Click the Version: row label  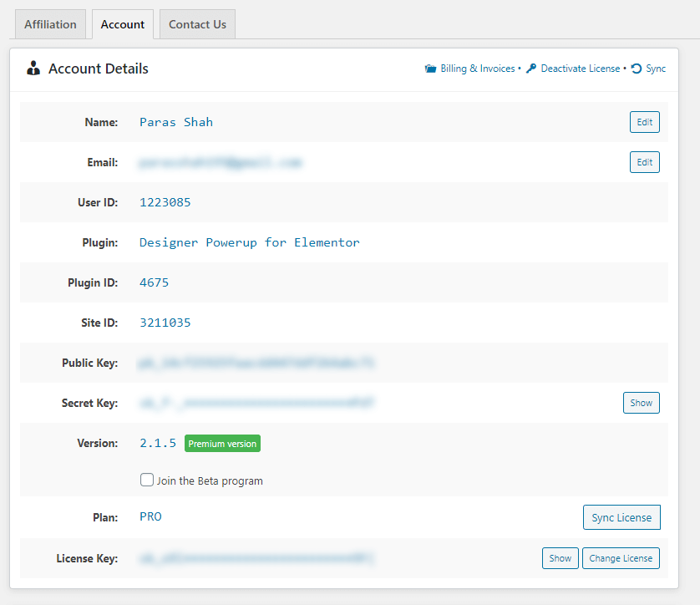coord(98,444)
